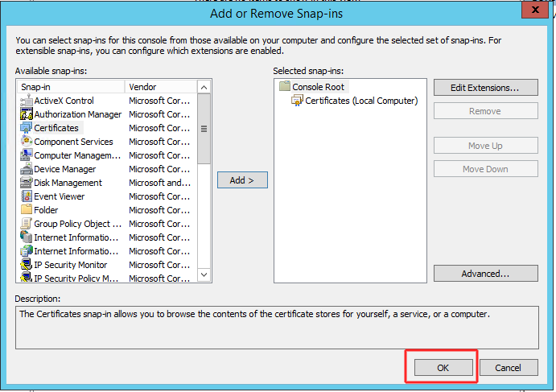556x392 pixels.
Task: Select the Disk Management snap-in icon
Action: [26, 183]
